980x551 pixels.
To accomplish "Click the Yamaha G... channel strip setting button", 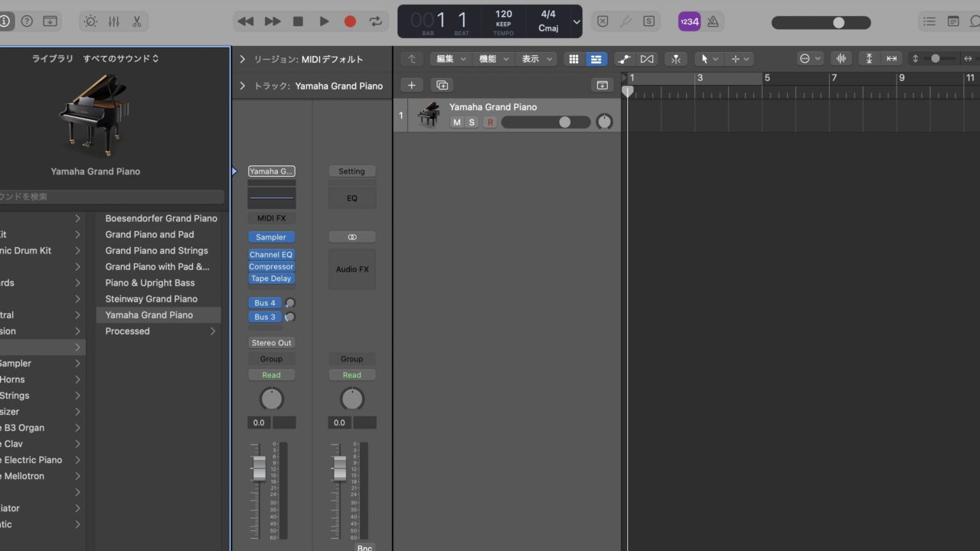I will (x=271, y=171).
